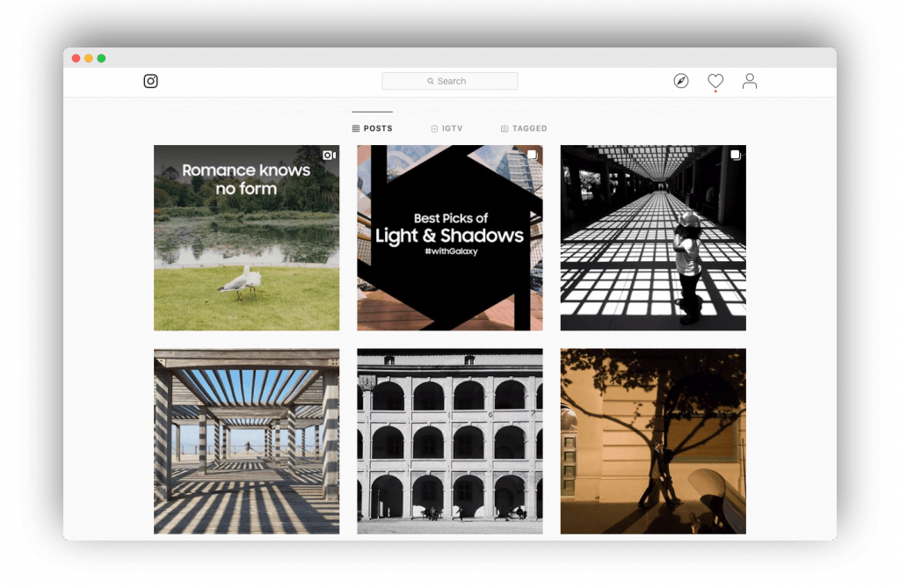Minimize the window with the yellow button
This screenshot has width=900, height=588.
tap(89, 58)
